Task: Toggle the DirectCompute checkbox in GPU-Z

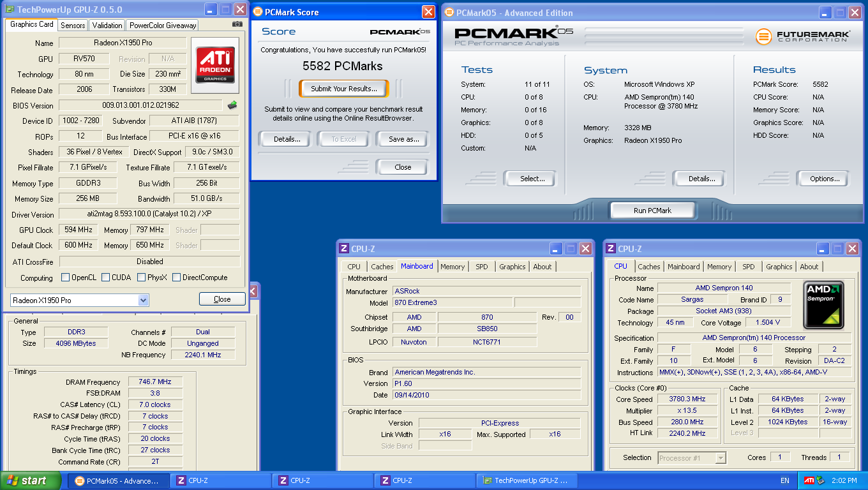Action: [176, 278]
